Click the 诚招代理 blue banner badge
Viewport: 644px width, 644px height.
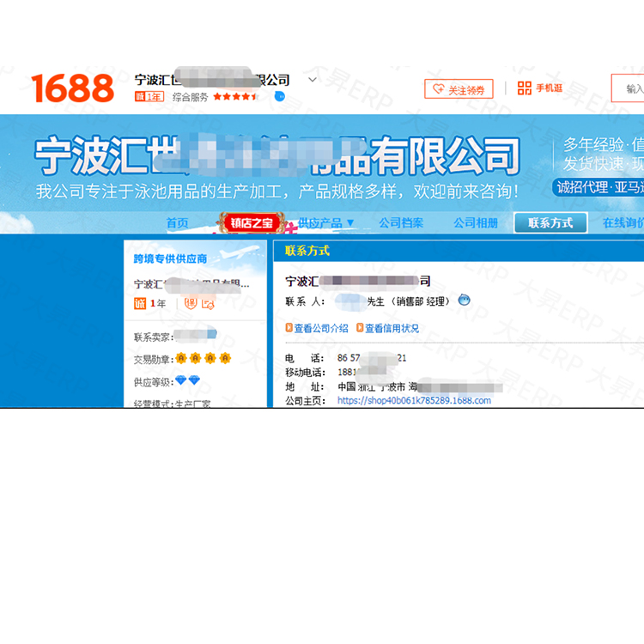pos(598,188)
